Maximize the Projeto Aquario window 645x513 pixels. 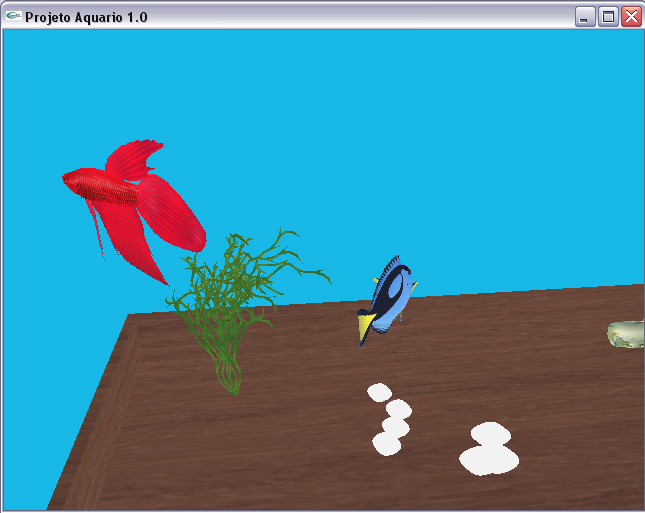coord(607,16)
